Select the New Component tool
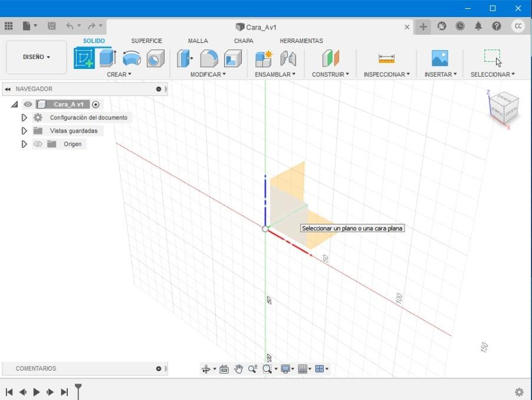This screenshot has height=400, width=532. pos(264,58)
